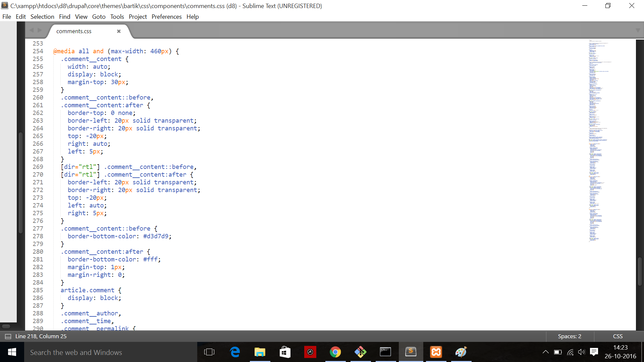Open the Paint app from taskbar
The image size is (644, 362).
point(461,352)
